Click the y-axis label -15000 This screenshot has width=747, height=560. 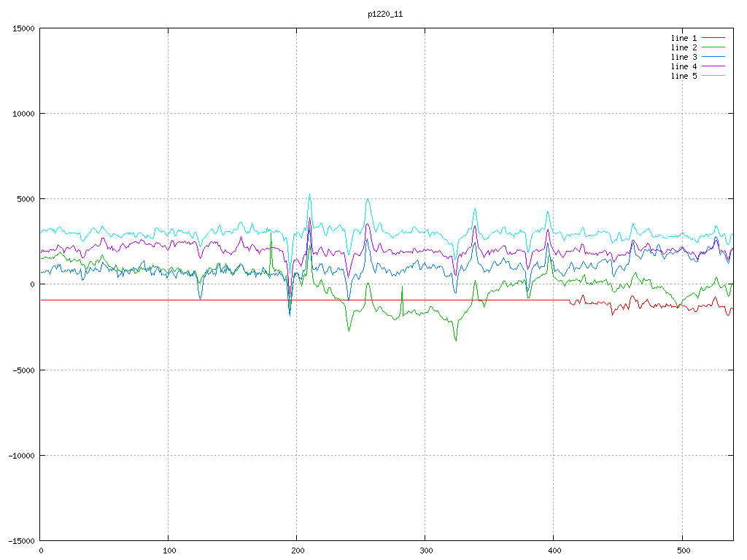tap(22, 541)
